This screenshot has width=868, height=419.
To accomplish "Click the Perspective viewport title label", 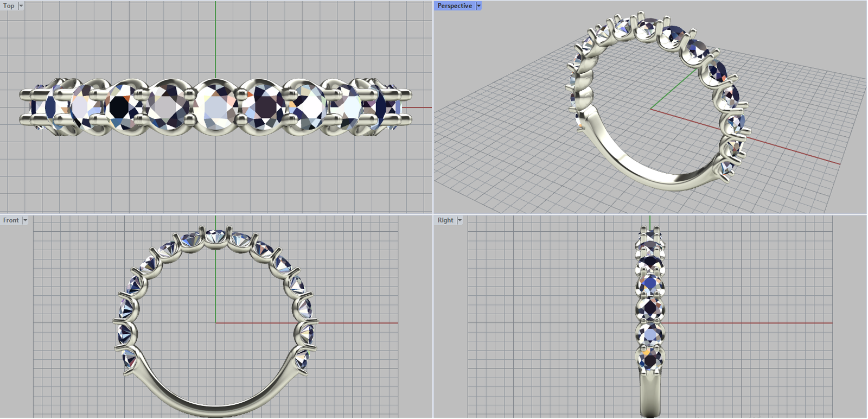I will pyautogui.click(x=455, y=6).
